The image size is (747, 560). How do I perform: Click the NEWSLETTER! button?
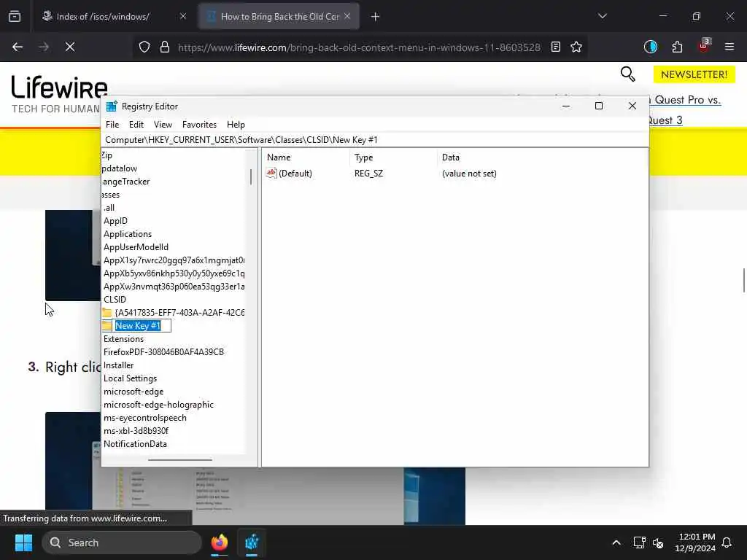[694, 75]
